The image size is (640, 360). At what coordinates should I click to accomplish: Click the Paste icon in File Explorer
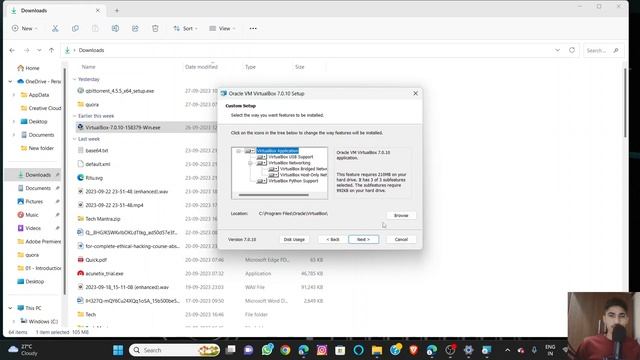click(95, 29)
